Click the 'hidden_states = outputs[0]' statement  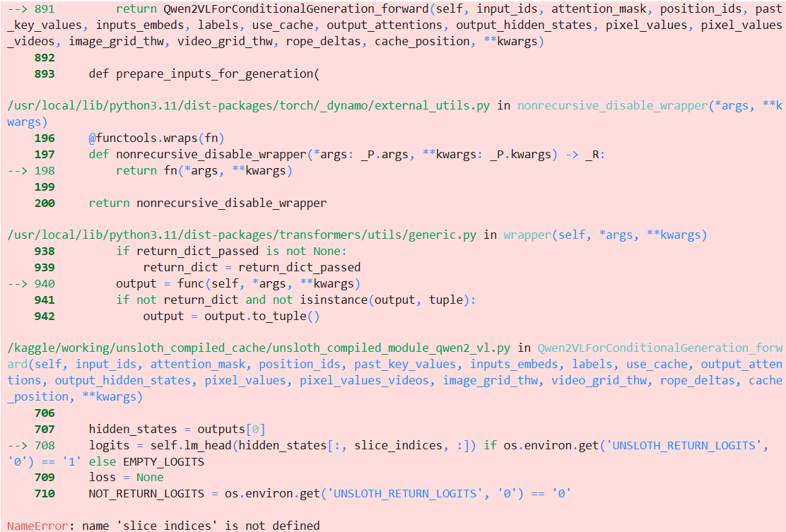(177, 430)
